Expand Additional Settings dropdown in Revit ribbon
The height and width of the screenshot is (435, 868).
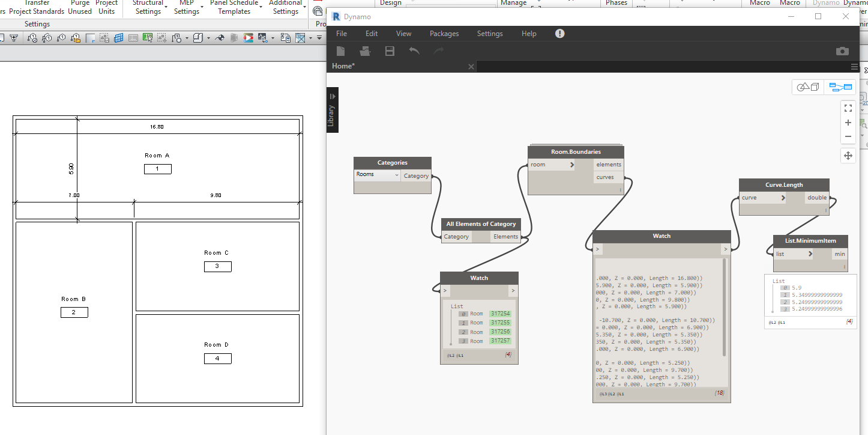pos(305,6)
